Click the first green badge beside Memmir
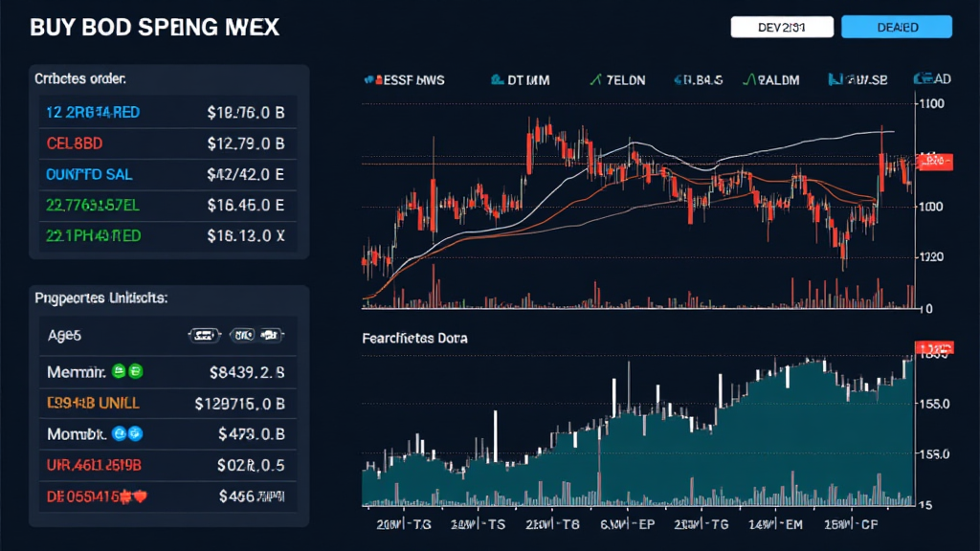 tap(120, 370)
